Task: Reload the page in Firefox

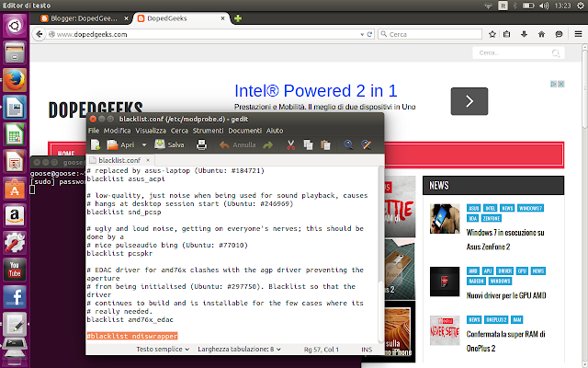Action: 369,34
